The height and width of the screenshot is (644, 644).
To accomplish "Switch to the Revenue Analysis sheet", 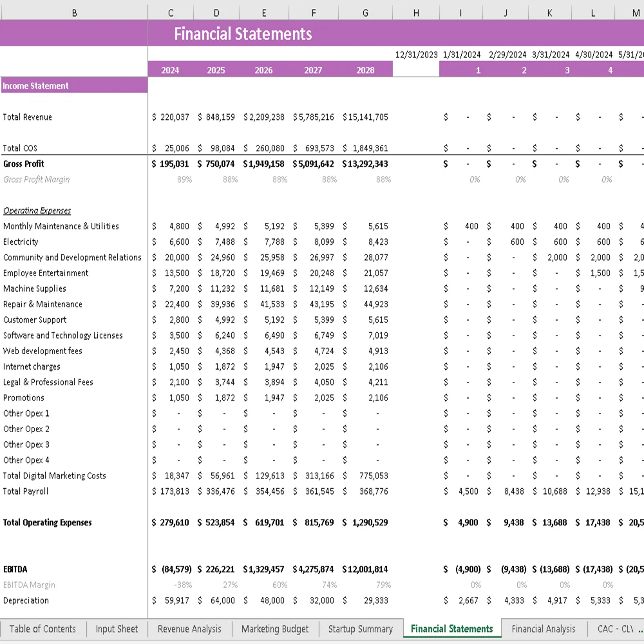I will pyautogui.click(x=189, y=629).
